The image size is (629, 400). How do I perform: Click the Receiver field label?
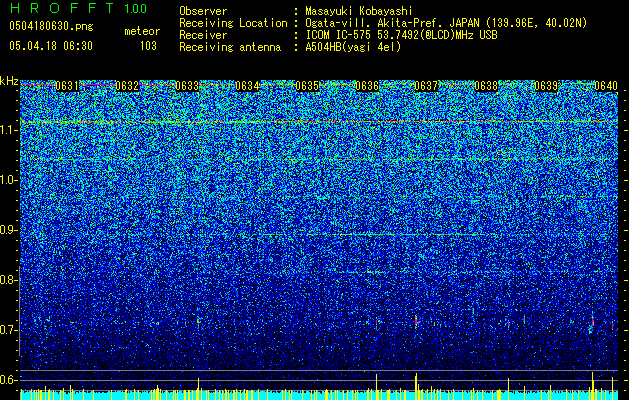pos(203,35)
